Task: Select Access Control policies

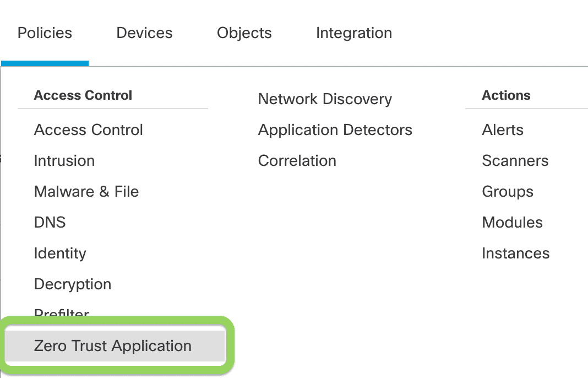Action: 88,129
